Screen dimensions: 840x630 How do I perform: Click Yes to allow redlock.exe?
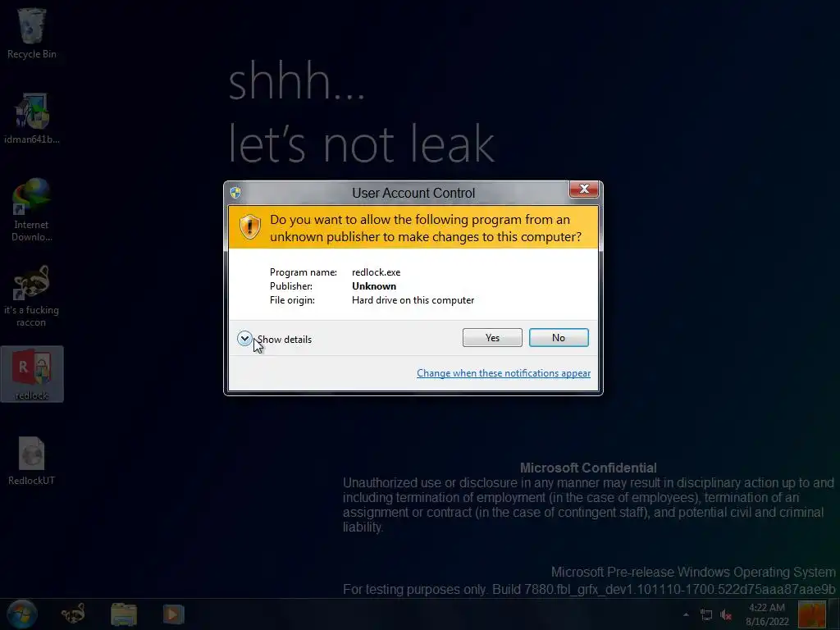coord(492,337)
